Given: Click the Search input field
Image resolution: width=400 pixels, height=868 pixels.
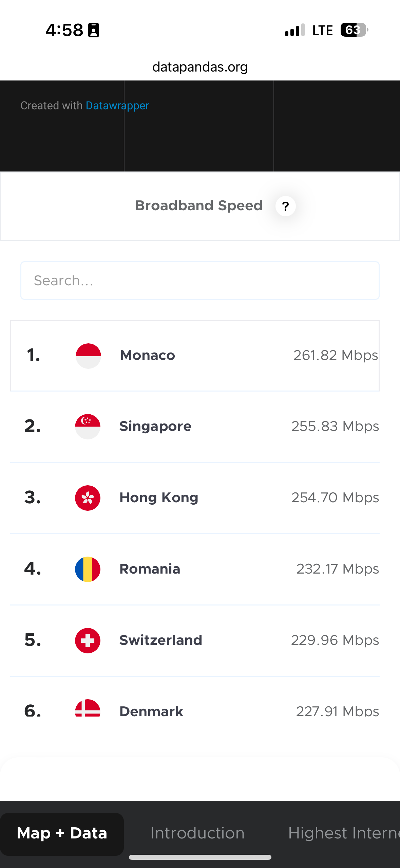Looking at the screenshot, I should 200,281.
